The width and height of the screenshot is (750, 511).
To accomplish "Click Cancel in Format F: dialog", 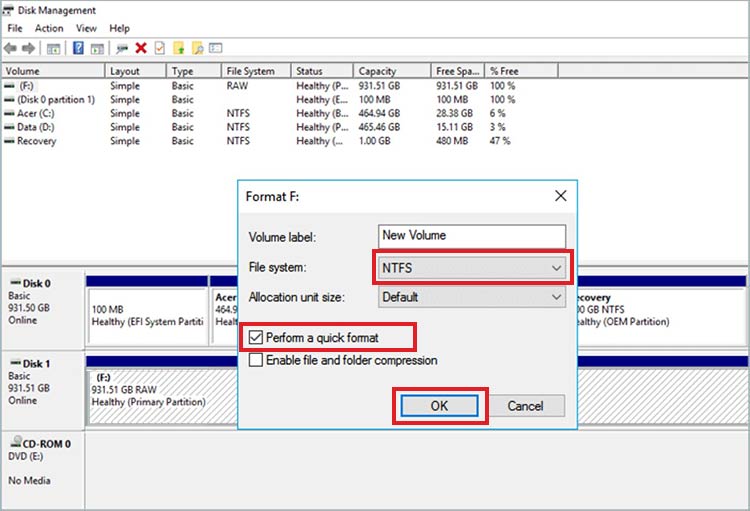I will [x=525, y=406].
